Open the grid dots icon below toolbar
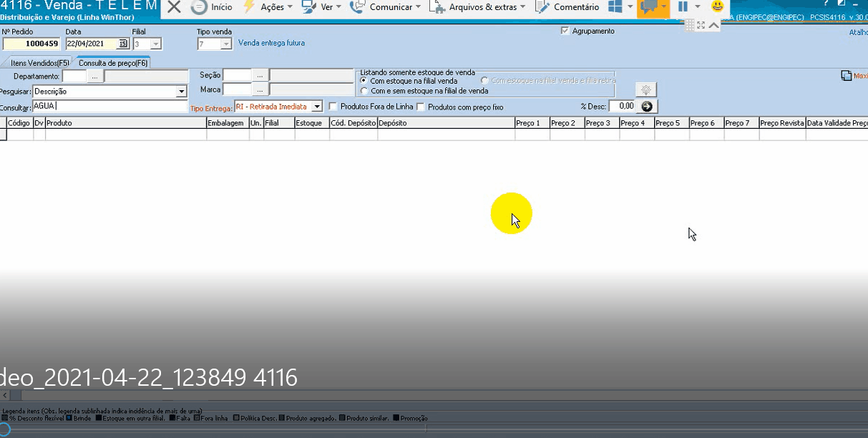 [690, 25]
